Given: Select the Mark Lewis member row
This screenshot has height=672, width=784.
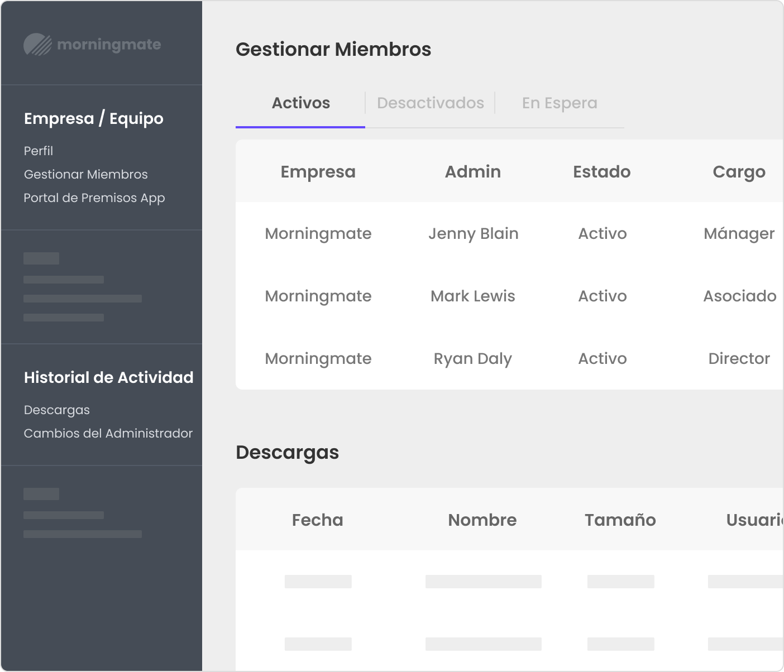Looking at the screenshot, I should [x=472, y=296].
